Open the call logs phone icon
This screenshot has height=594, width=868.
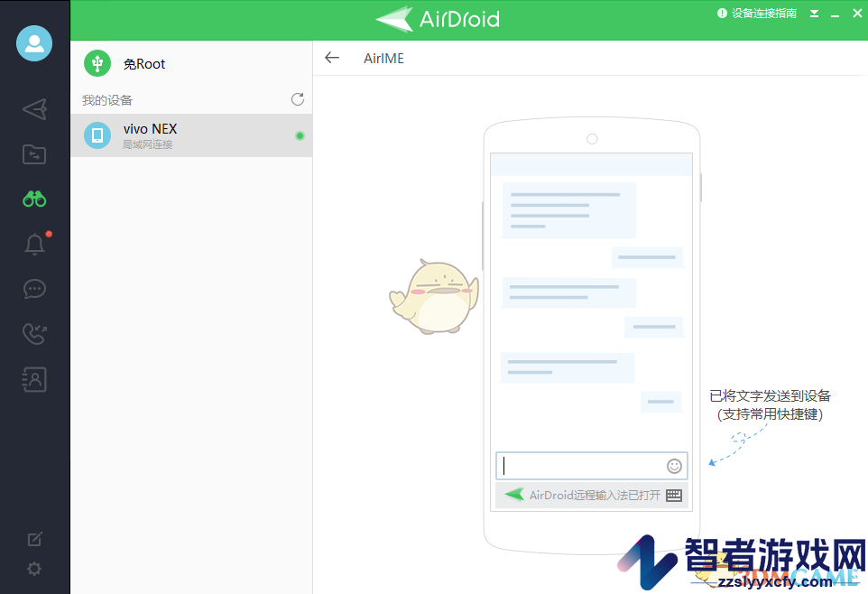pyautogui.click(x=34, y=334)
